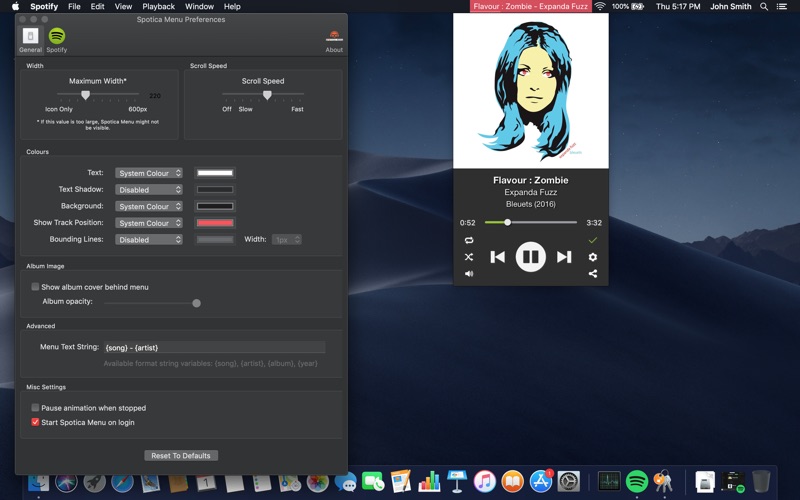Viewport: 800px width, 500px height.
Task: Pause the current song
Action: 531,257
